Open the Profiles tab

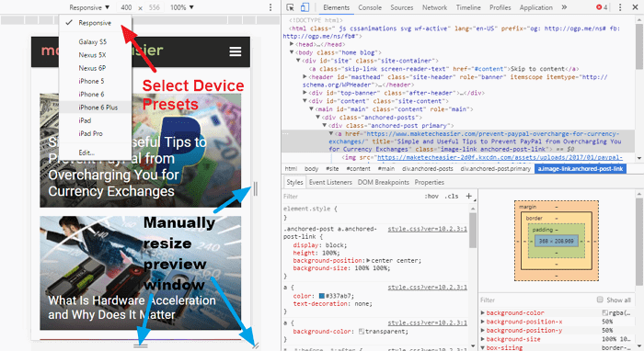(500, 7)
